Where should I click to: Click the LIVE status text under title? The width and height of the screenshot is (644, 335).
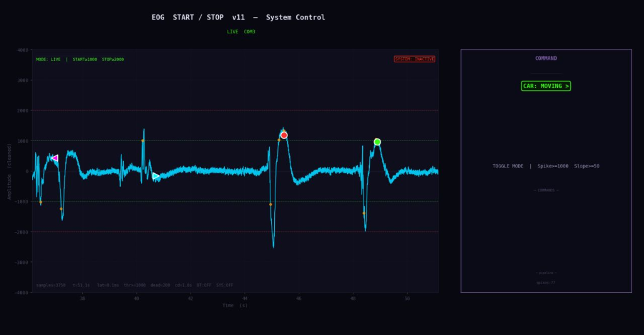coord(233,31)
